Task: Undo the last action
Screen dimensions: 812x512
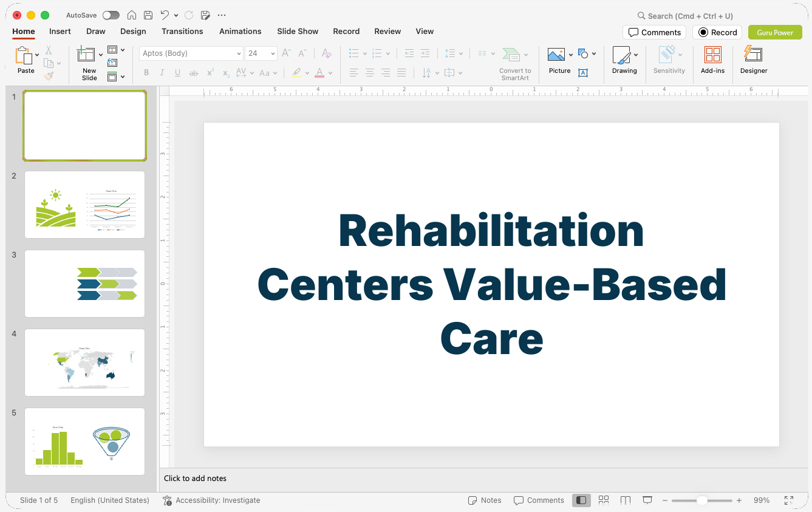Action: point(165,15)
